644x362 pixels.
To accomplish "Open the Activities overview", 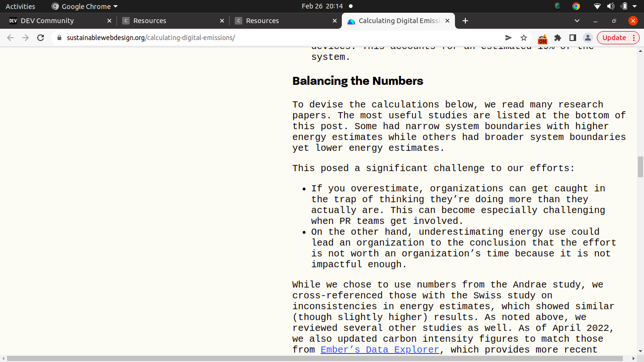I will (x=20, y=6).
